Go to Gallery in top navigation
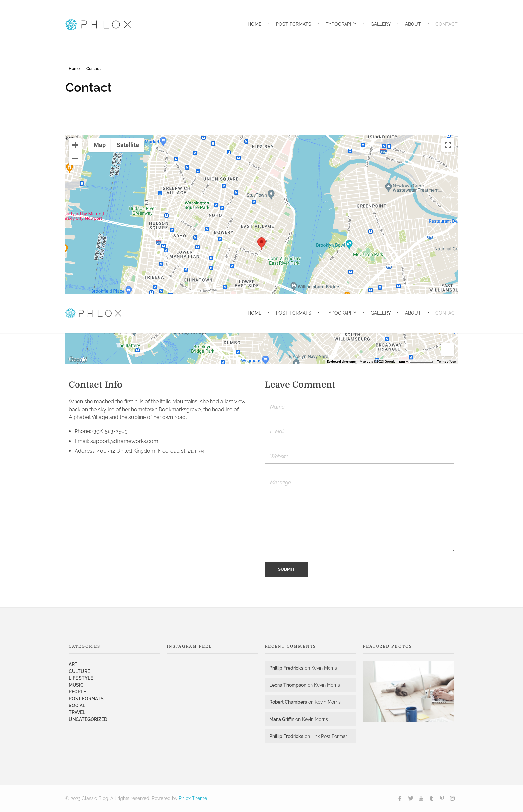Screen dimensions: 523x812 pos(380,24)
